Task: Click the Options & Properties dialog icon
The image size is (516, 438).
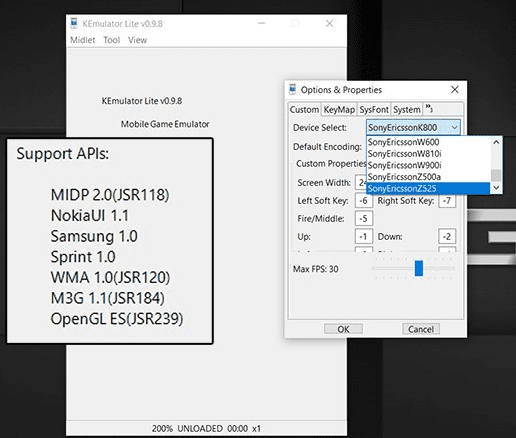Action: [x=293, y=89]
